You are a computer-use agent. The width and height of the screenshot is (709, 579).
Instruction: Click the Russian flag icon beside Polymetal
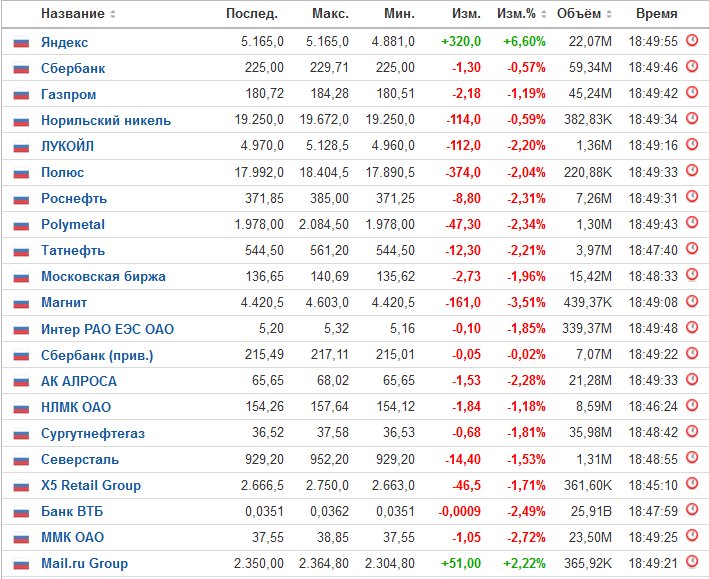tap(21, 225)
